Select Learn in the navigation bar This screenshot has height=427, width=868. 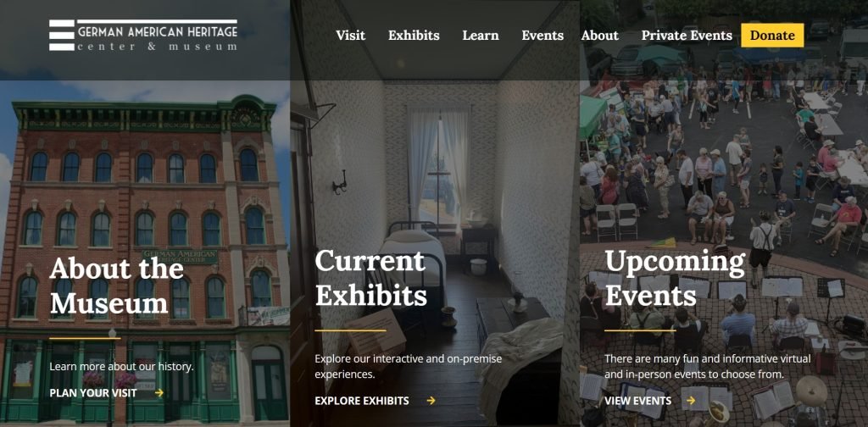click(x=481, y=36)
